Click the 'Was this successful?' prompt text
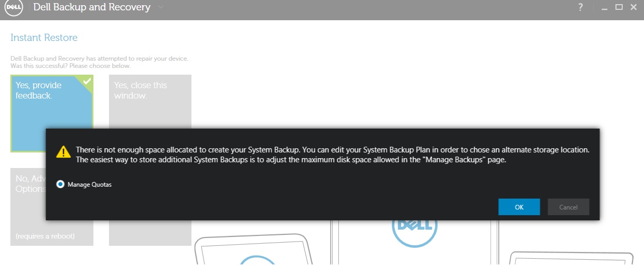The height and width of the screenshot is (280, 644). click(x=71, y=66)
